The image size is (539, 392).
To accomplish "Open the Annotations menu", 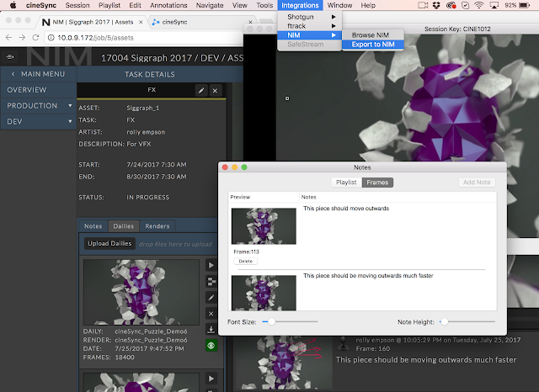I will [168, 5].
